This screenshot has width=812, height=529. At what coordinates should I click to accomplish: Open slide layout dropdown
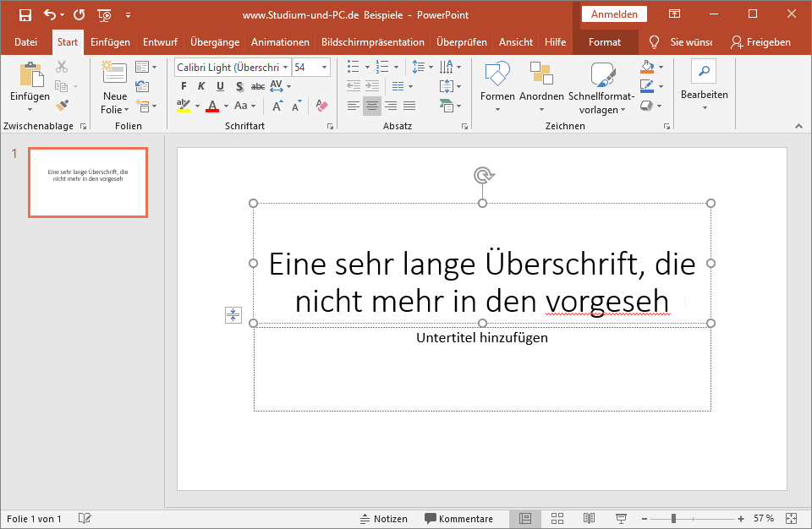(x=145, y=67)
